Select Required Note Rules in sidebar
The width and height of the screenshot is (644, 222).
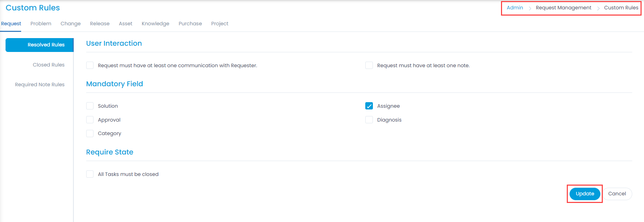[40, 85]
